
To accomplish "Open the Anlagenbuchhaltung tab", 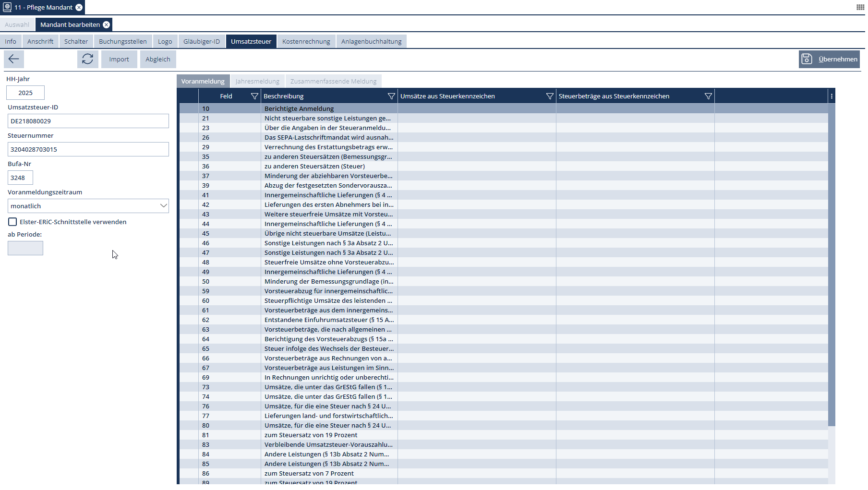I will [x=371, y=42].
